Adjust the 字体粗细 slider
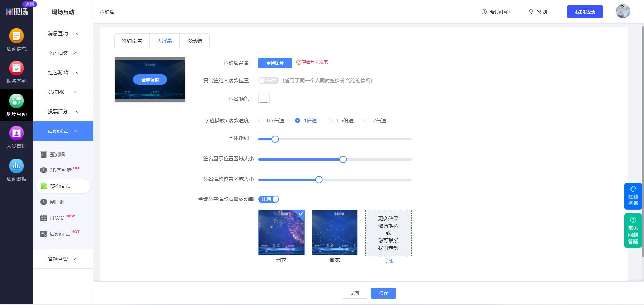Image resolution: width=644 pixels, height=305 pixels. 275,139
